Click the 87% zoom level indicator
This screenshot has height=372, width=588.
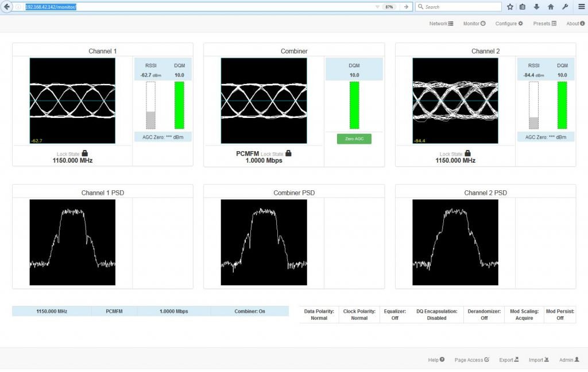(389, 7)
